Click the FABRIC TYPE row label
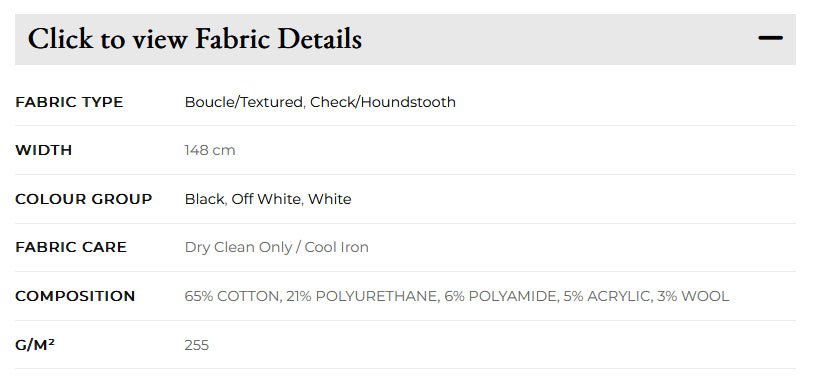Viewport: 813px width, 389px height. tap(69, 102)
